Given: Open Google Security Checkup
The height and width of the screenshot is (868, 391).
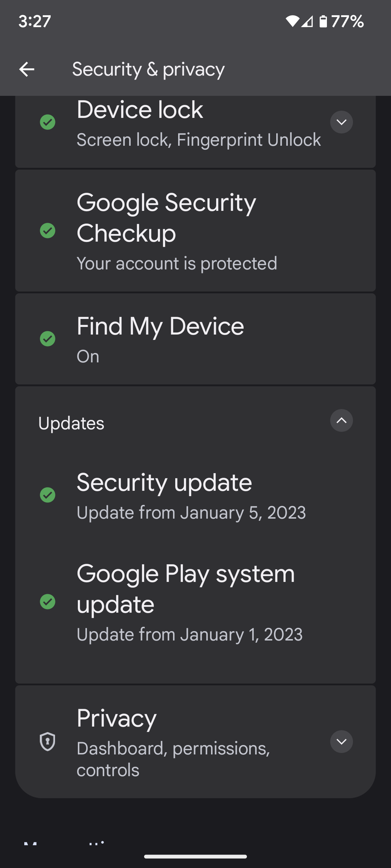Looking at the screenshot, I should point(195,231).
